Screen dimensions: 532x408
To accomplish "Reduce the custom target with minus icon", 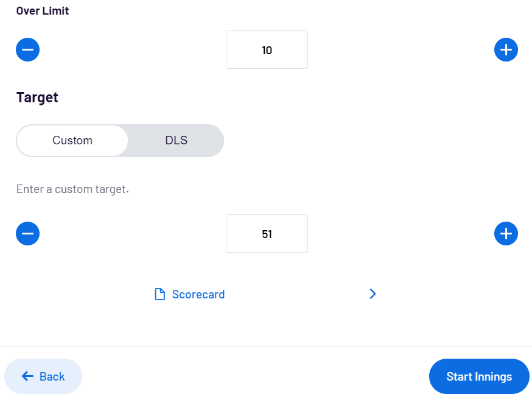I will [x=28, y=233].
